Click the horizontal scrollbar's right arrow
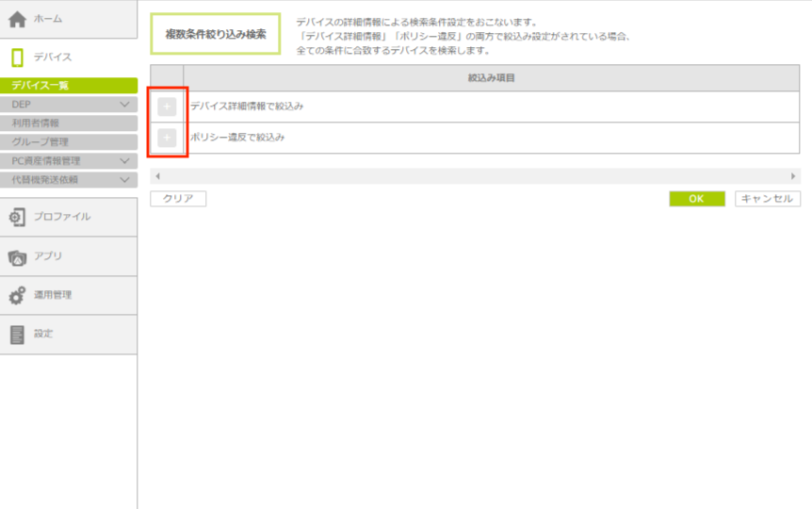 point(793,176)
